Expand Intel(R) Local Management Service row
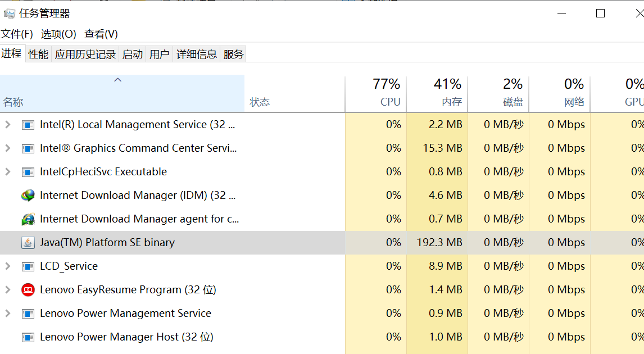 [8, 124]
